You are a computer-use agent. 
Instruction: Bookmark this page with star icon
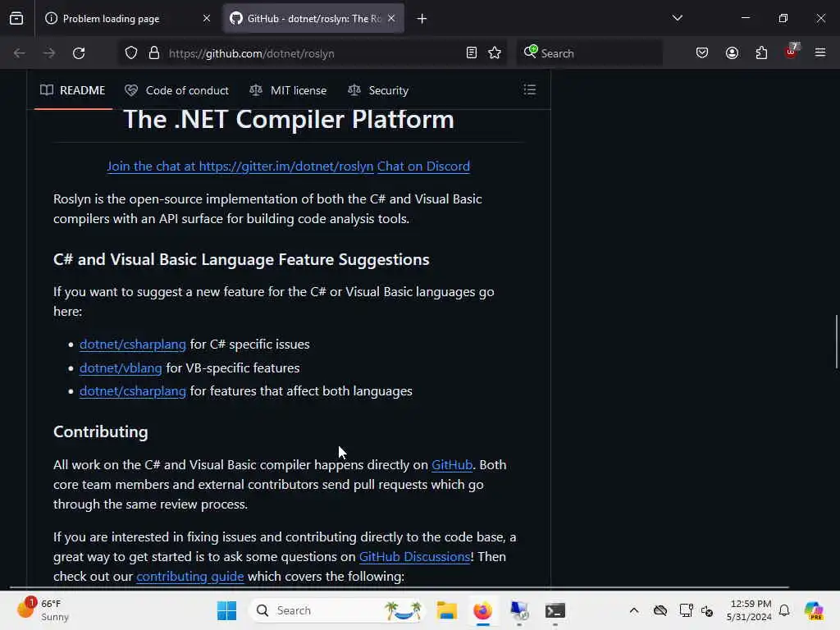click(x=495, y=53)
